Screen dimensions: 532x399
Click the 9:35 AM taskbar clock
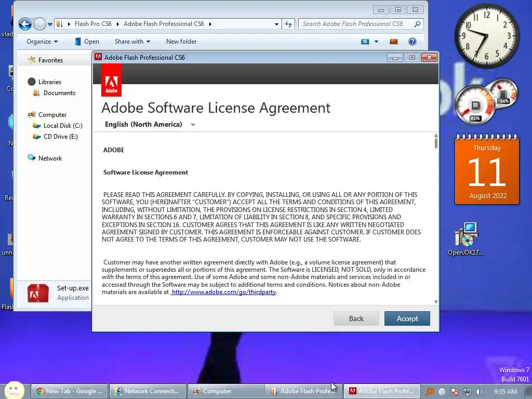click(x=505, y=392)
